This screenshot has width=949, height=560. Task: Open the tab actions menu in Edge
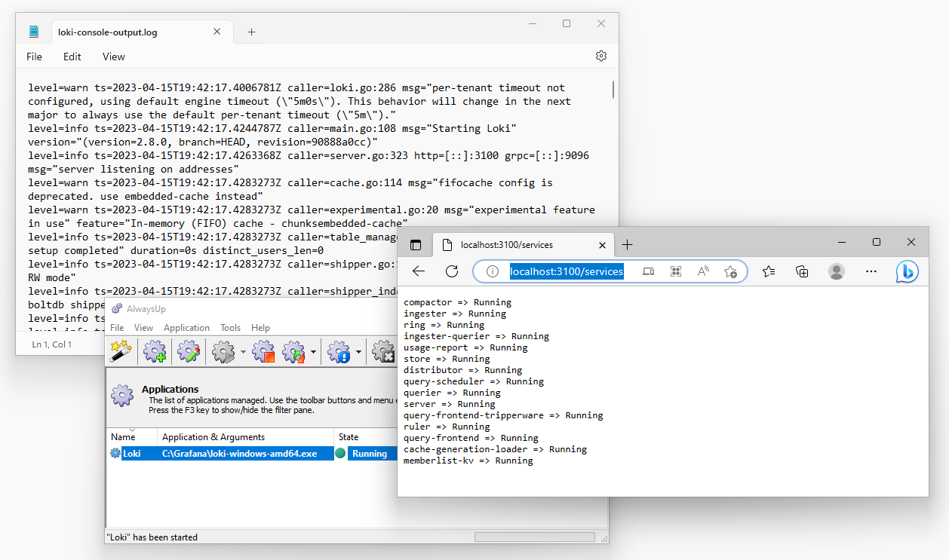pos(415,245)
